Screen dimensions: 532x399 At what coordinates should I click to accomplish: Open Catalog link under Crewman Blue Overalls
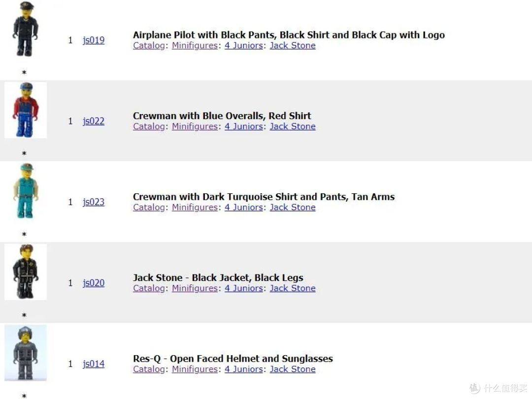149,126
